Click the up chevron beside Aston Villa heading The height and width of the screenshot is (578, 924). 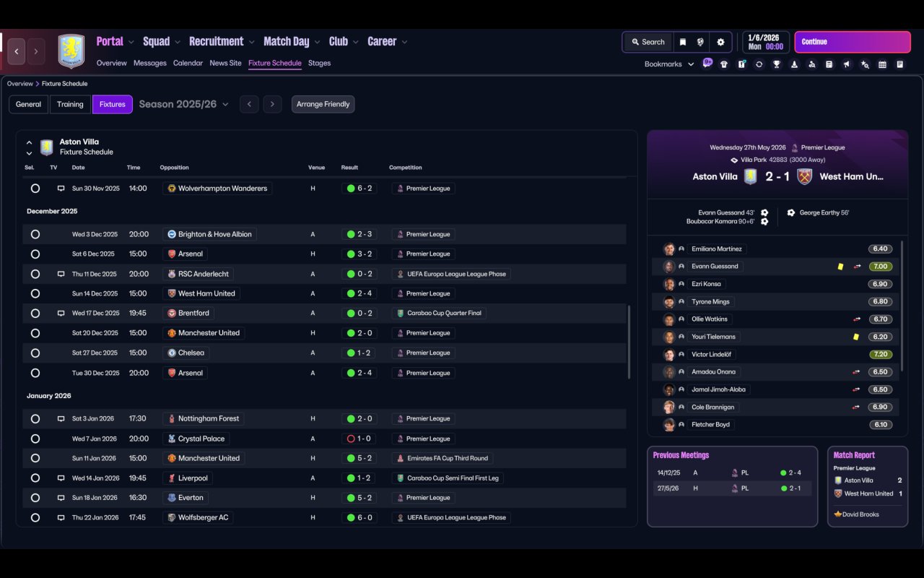29,142
